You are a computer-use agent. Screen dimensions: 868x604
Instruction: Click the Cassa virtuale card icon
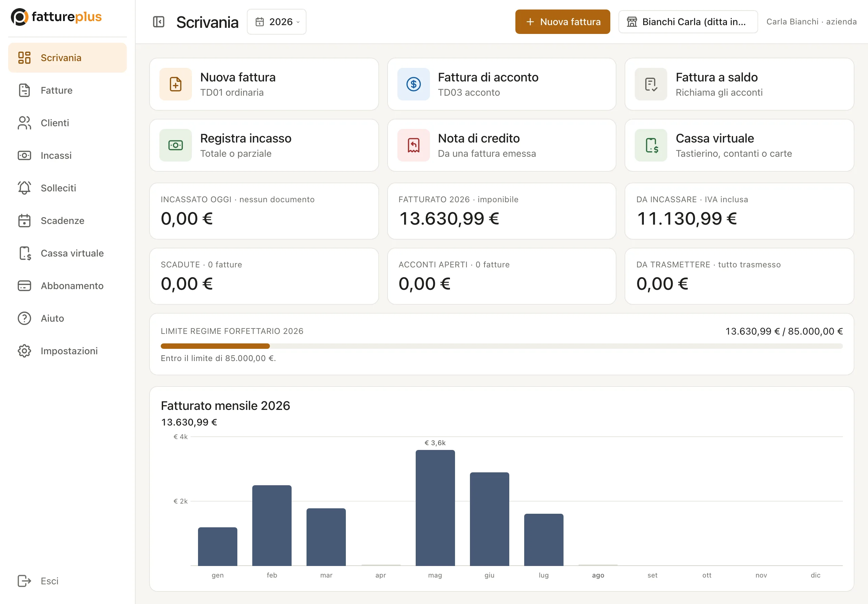click(651, 145)
